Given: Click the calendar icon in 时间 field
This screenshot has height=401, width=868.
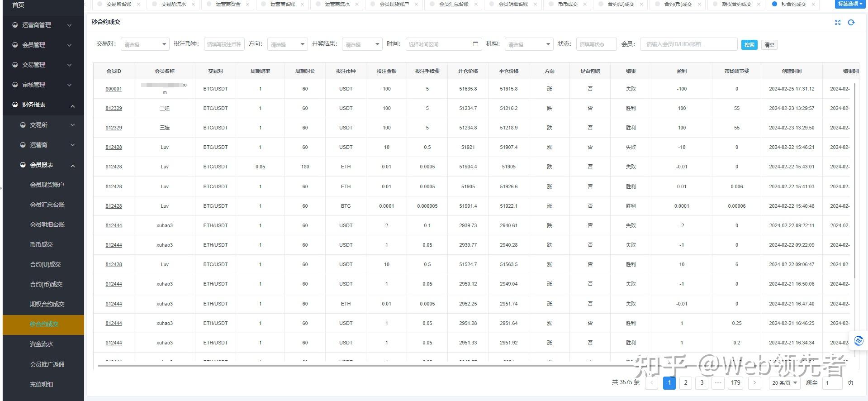Looking at the screenshot, I should click(475, 44).
